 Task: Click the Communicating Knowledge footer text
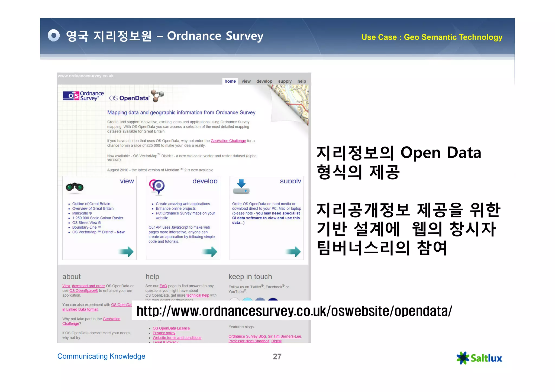click(x=101, y=356)
